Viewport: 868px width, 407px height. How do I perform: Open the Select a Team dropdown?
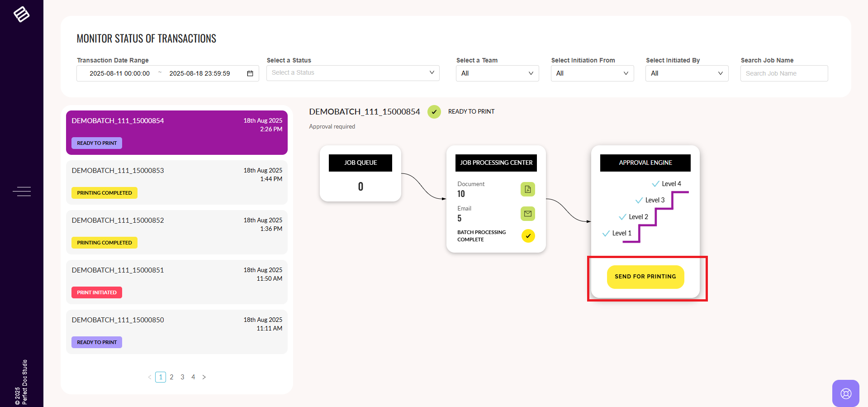497,73
